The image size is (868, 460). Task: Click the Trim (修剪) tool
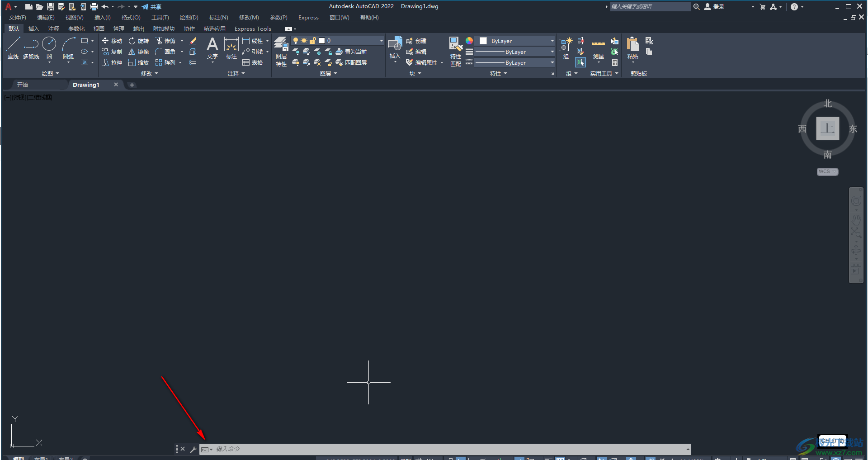coord(165,41)
